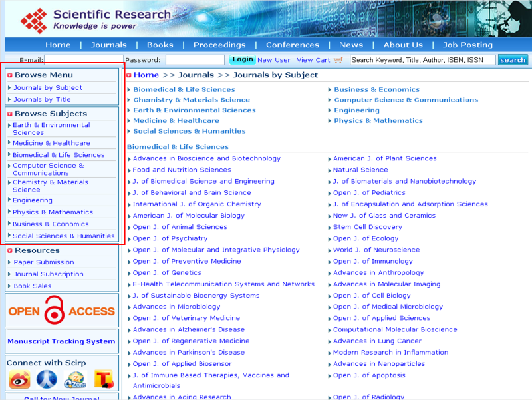This screenshot has height=400, width=532.
Task: Open Modern Research in Inflammation journal
Action: [x=390, y=352]
